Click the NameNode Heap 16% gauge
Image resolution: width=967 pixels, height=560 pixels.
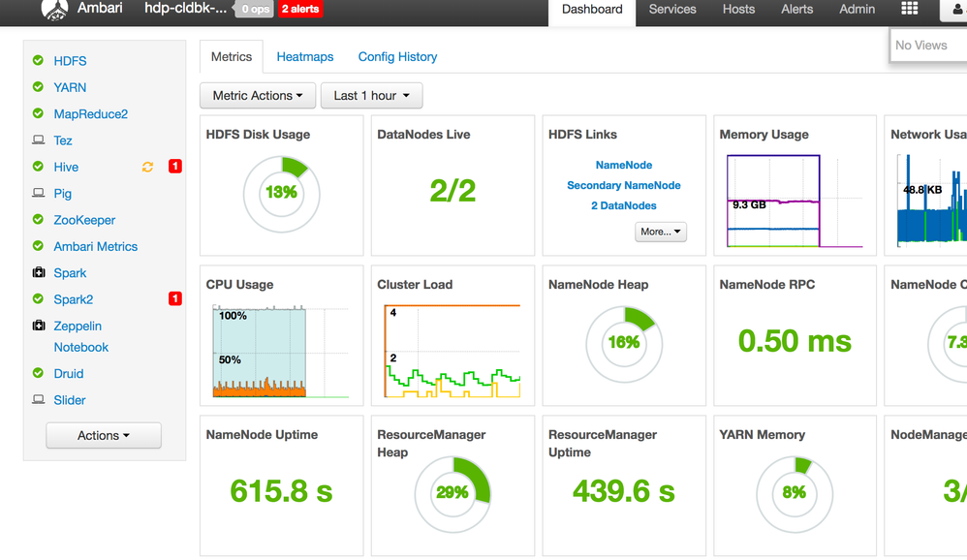click(x=623, y=344)
